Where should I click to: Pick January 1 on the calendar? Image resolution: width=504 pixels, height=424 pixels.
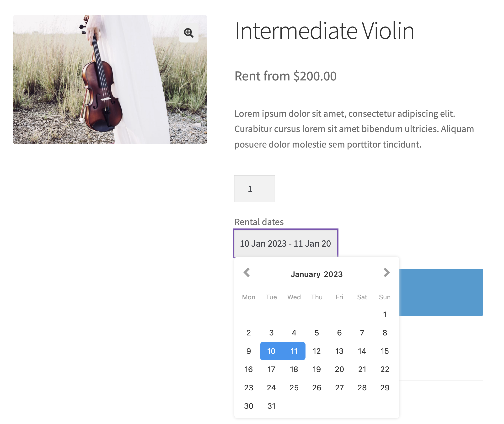click(x=385, y=314)
